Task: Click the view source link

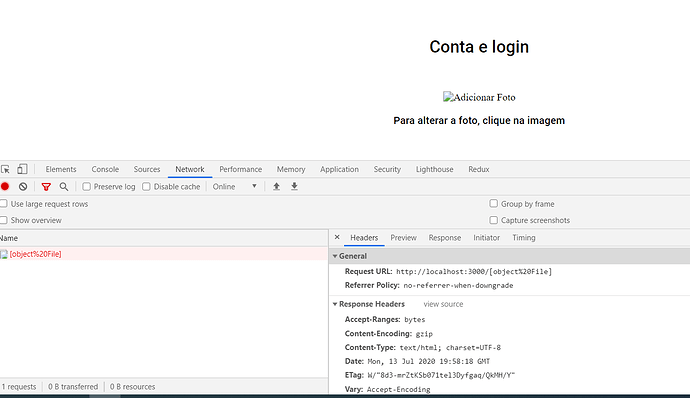Action: (443, 304)
